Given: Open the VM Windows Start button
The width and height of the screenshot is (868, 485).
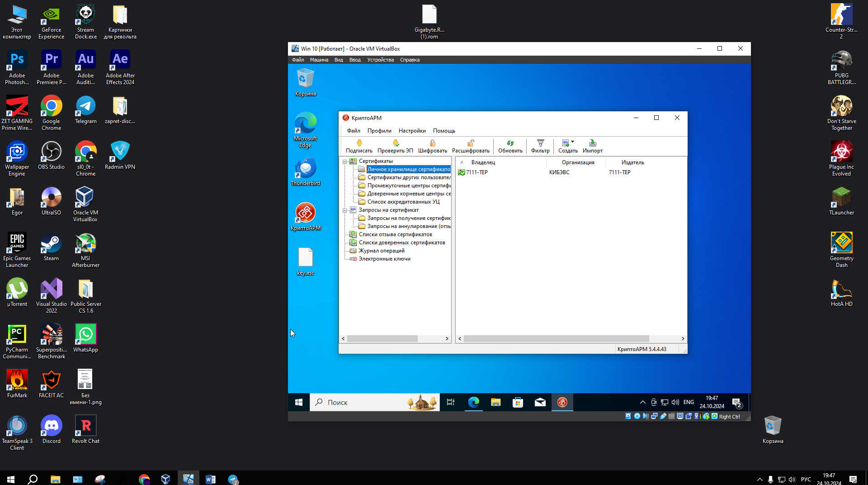Looking at the screenshot, I should point(299,402).
